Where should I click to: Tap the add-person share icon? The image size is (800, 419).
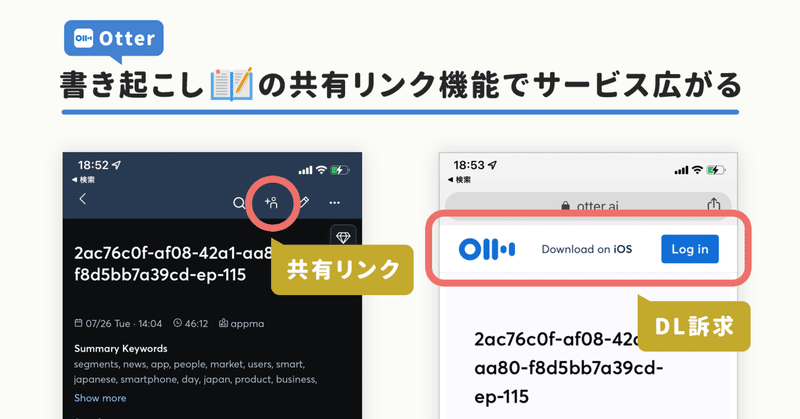coord(271,203)
